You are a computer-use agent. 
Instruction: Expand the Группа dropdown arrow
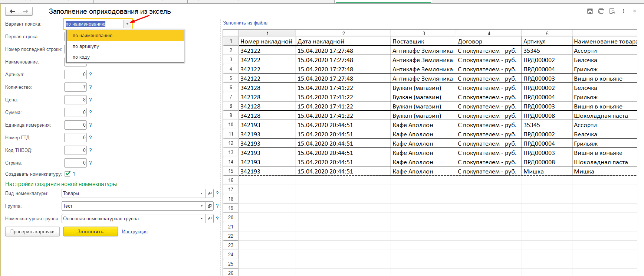tap(201, 206)
